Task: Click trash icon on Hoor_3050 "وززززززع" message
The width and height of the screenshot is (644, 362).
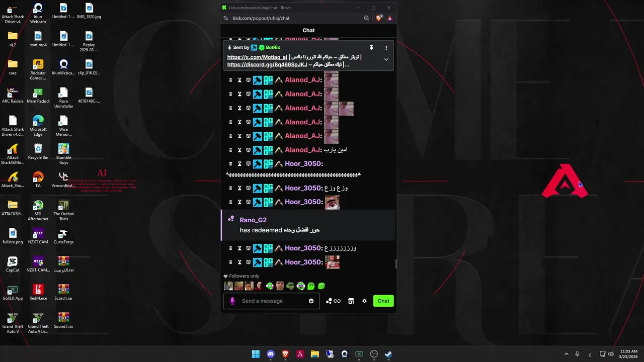Action: (231, 248)
